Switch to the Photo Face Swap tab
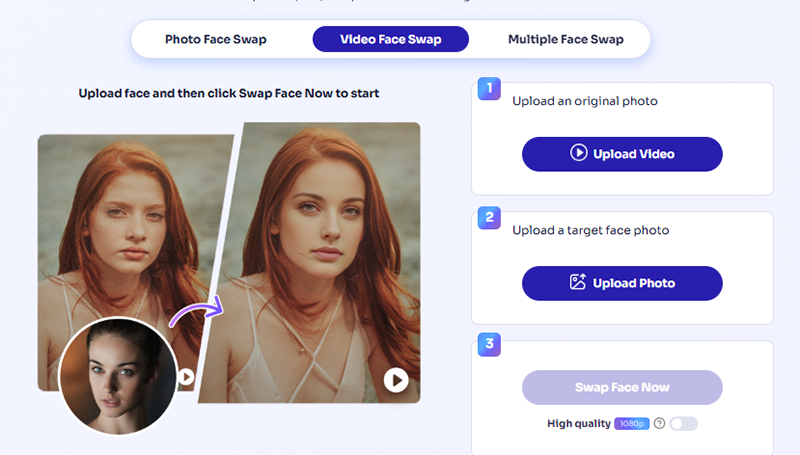This screenshot has width=800, height=455. (215, 39)
